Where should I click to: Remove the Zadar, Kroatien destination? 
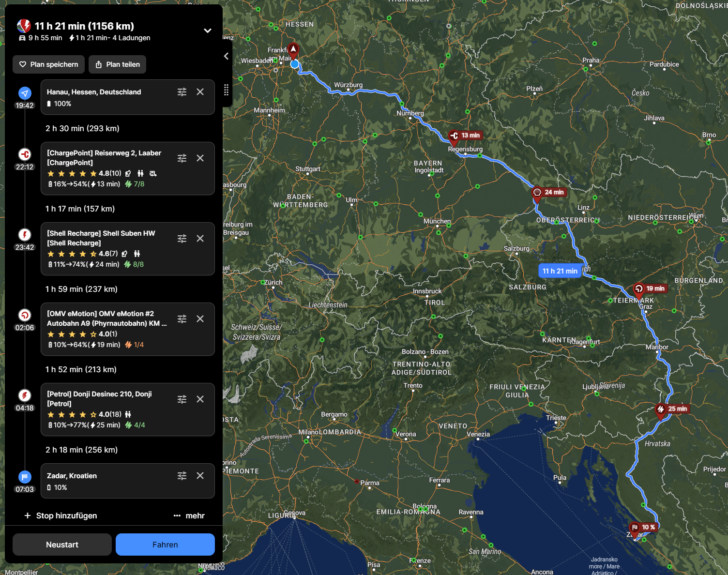200,476
